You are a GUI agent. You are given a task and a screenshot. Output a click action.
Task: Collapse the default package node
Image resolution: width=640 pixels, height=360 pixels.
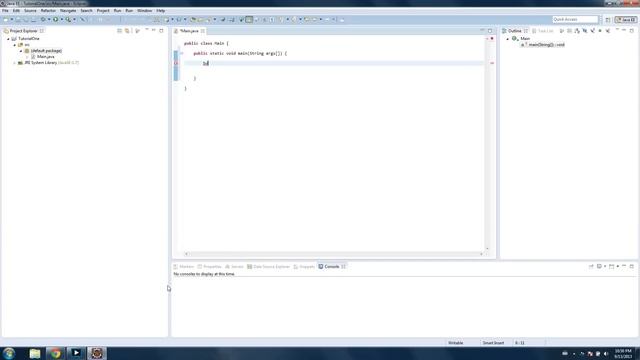[21, 51]
